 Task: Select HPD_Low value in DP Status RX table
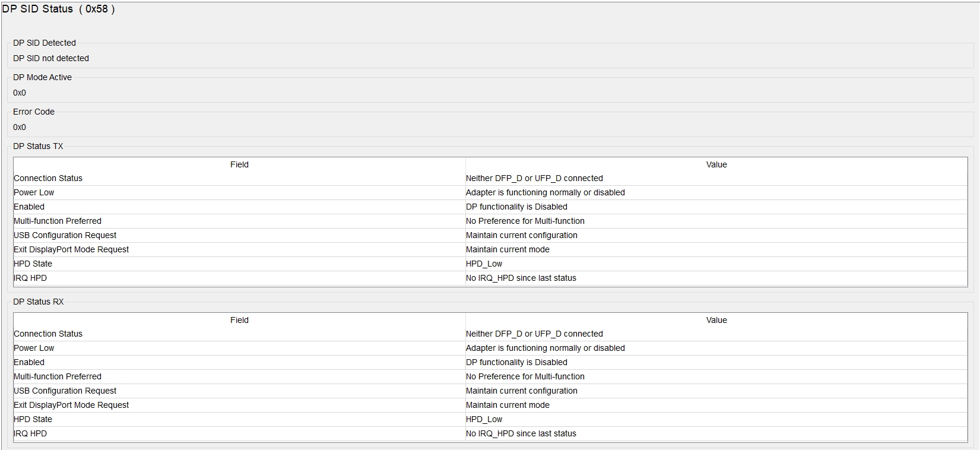pos(484,419)
